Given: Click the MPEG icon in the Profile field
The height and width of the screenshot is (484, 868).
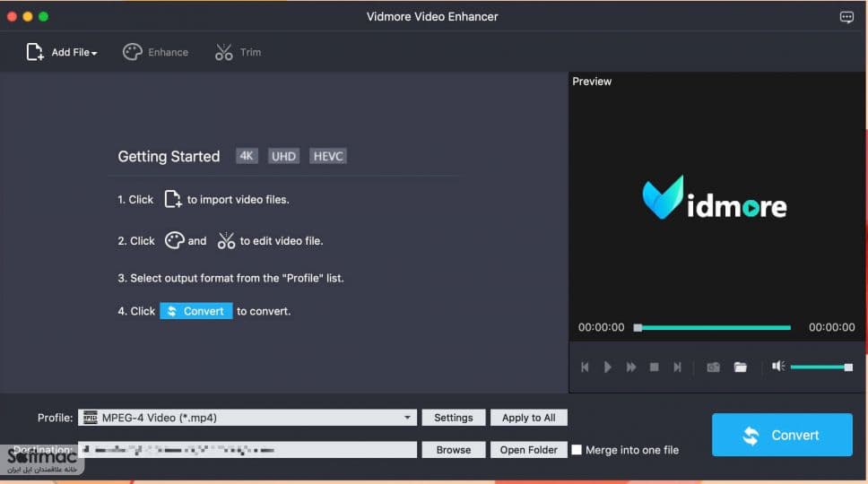Looking at the screenshot, I should (x=91, y=418).
